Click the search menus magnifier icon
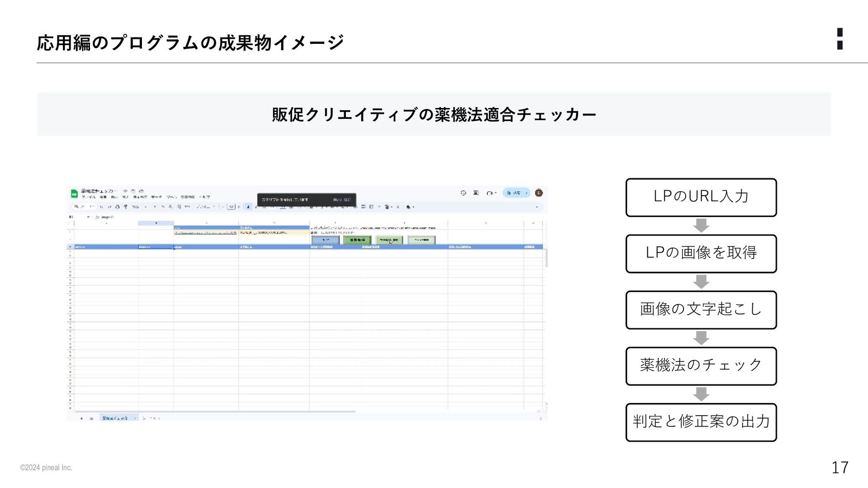The image size is (868, 488). click(x=77, y=207)
